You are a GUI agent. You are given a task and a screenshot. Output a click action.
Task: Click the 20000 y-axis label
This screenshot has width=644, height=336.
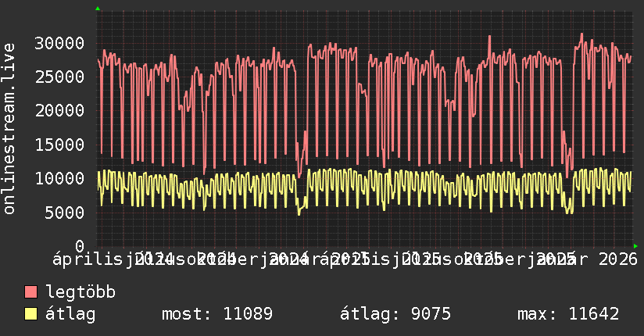click(x=61, y=110)
